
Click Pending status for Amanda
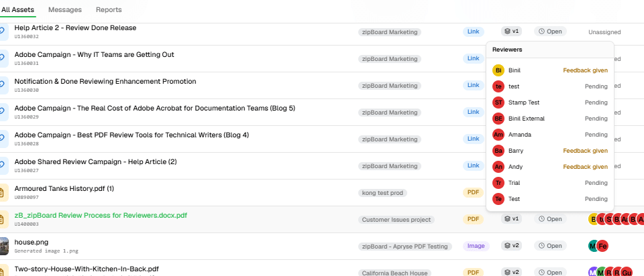pyautogui.click(x=596, y=135)
